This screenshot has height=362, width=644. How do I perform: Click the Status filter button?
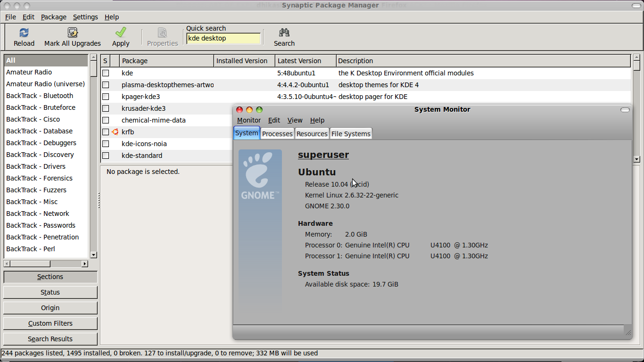click(x=50, y=292)
